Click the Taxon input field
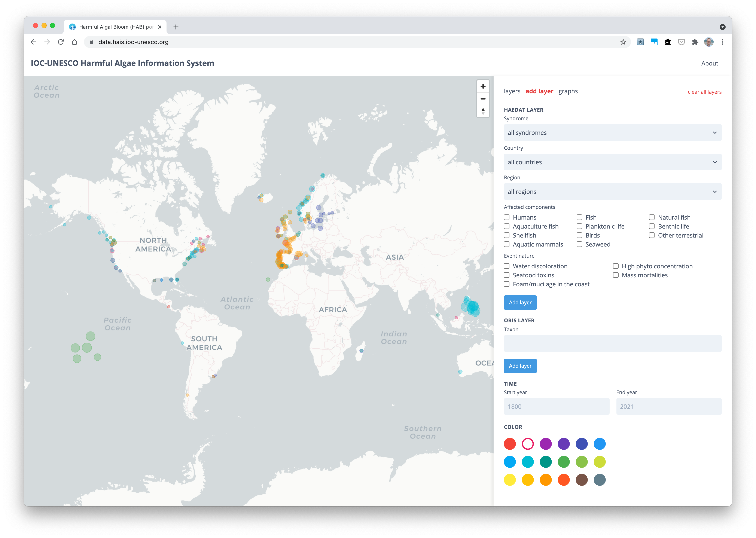 point(612,343)
